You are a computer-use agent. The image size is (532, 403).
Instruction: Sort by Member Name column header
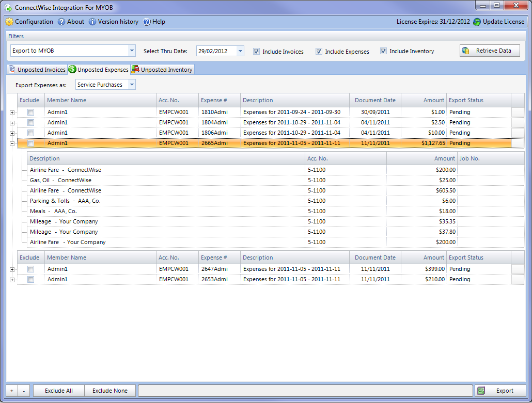(100, 100)
